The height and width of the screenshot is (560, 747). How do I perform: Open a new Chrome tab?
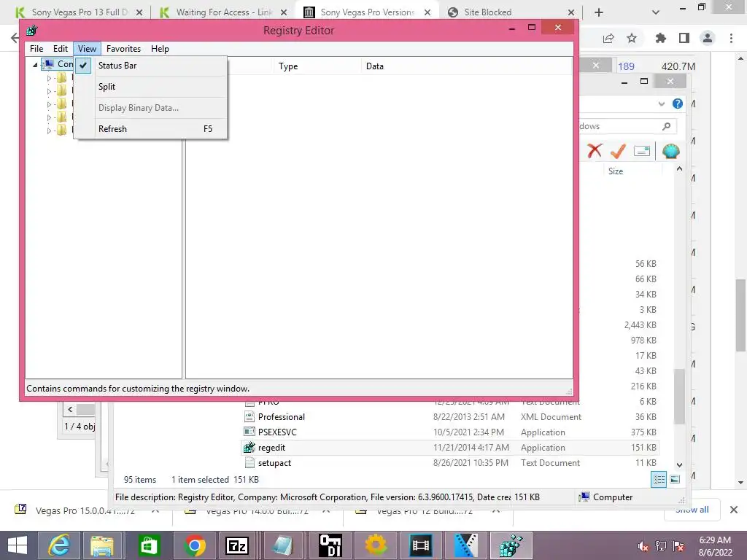599,12
